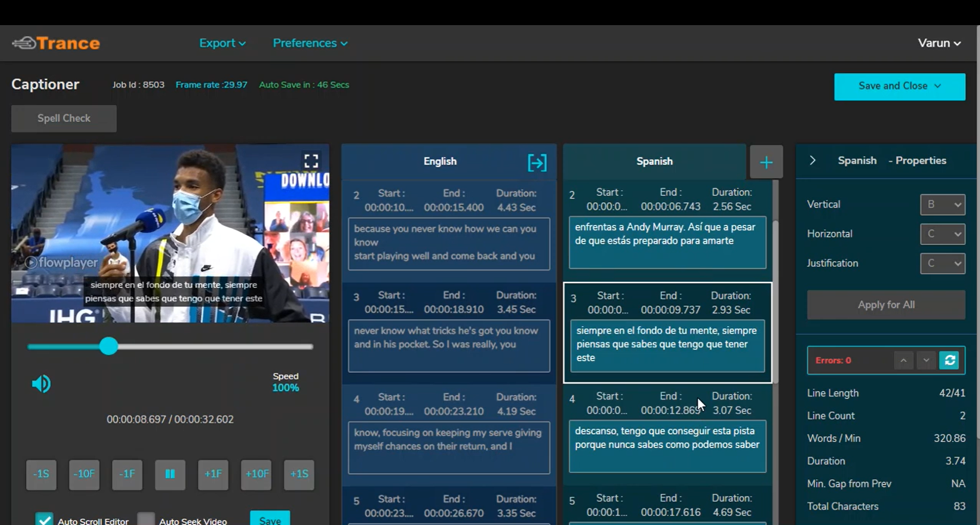980x525 pixels.
Task: Open the Preferences menu
Action: [310, 43]
